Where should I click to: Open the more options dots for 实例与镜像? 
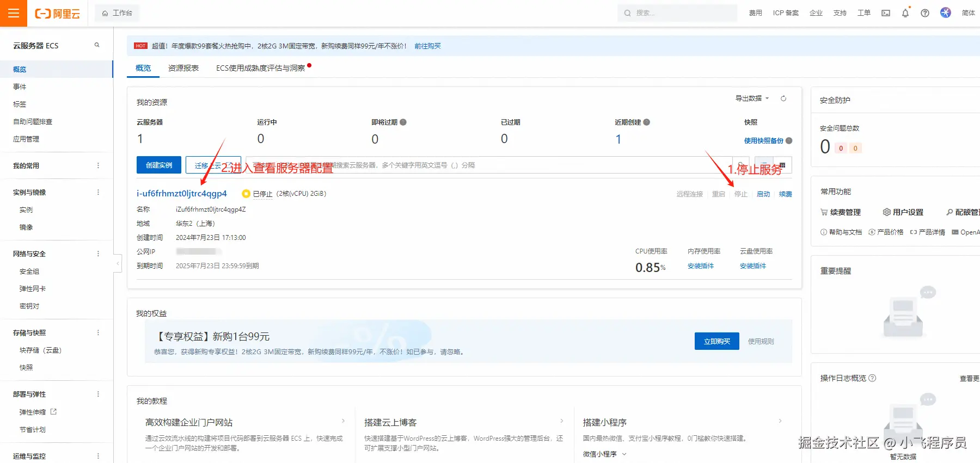(98, 192)
